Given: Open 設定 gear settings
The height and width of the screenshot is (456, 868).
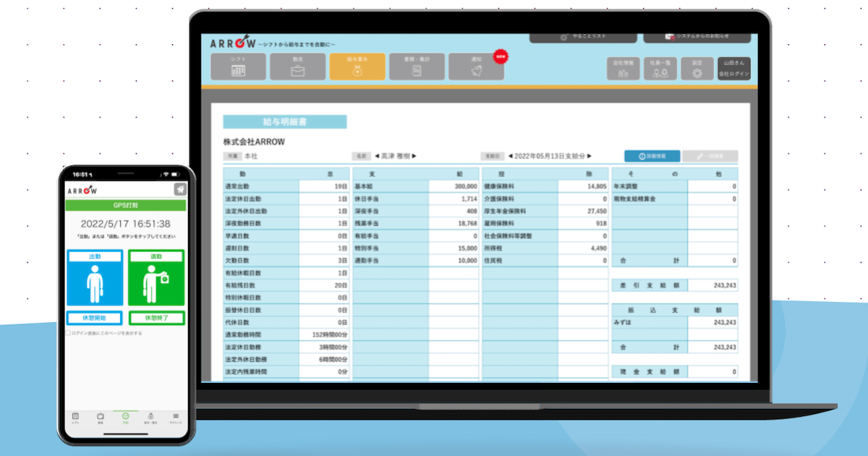Looking at the screenshot, I should tap(697, 69).
